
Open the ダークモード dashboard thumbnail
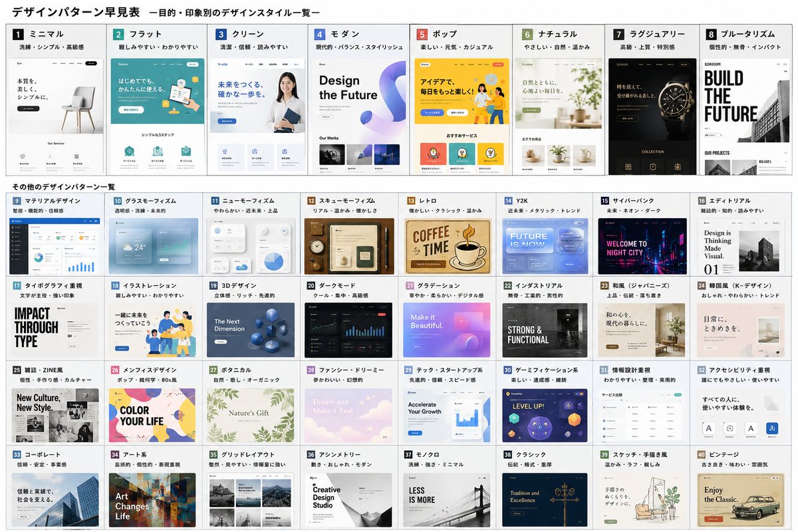pyautogui.click(x=348, y=331)
